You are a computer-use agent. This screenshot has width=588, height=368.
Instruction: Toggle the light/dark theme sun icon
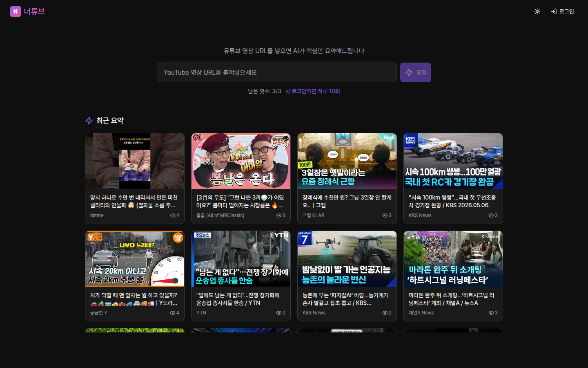[x=537, y=11]
